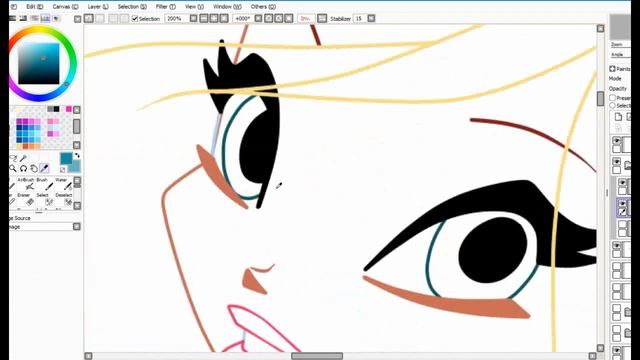Select the foreground teal color swatch

tap(66, 158)
